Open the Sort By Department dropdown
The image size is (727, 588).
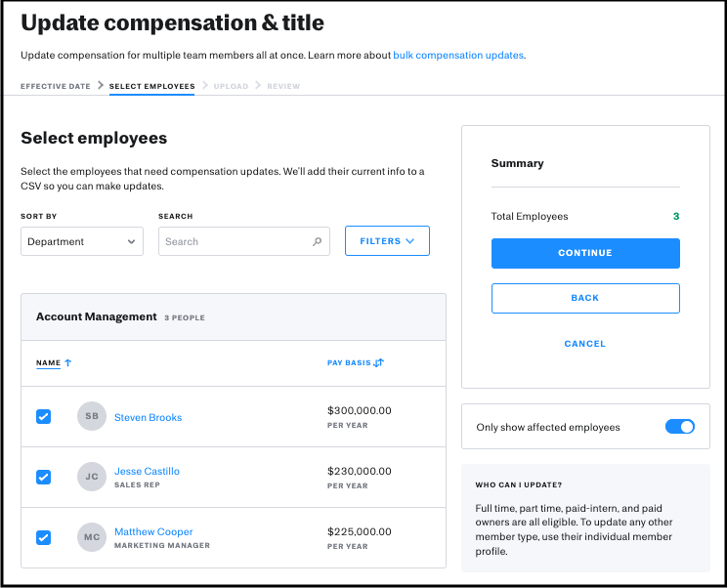point(82,241)
